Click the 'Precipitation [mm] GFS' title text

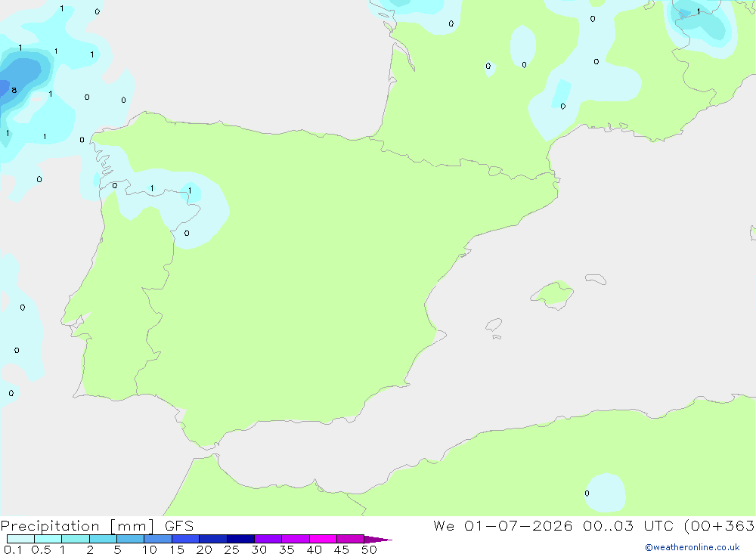(x=97, y=526)
